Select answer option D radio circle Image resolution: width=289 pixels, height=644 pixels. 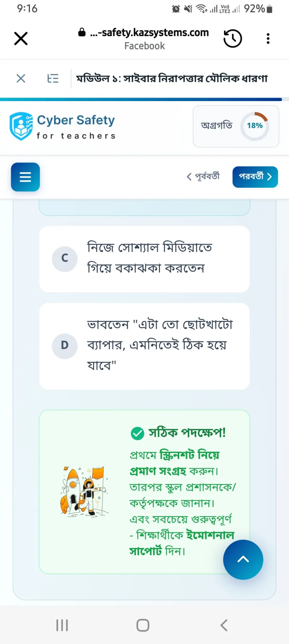point(65,345)
